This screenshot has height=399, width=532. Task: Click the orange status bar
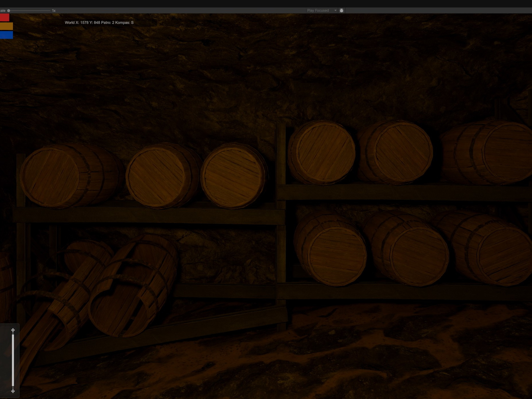coord(6,26)
